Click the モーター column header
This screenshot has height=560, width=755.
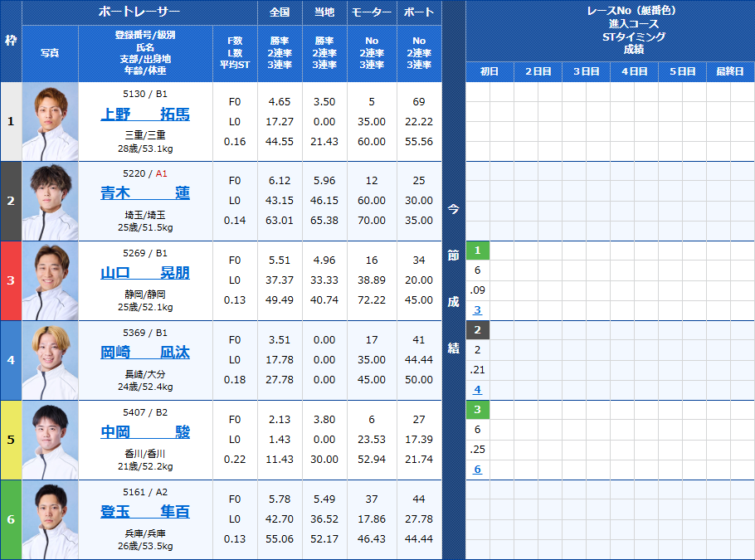(x=372, y=12)
